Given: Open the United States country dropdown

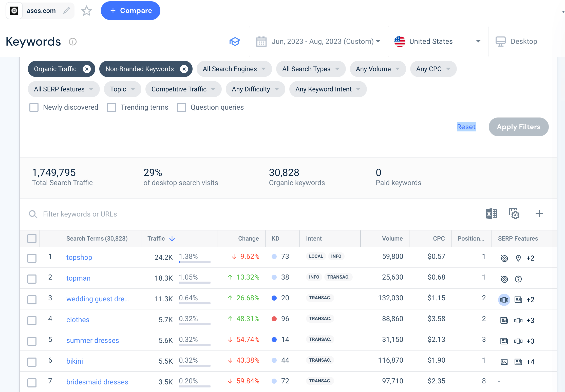Looking at the screenshot, I should pyautogui.click(x=438, y=42).
